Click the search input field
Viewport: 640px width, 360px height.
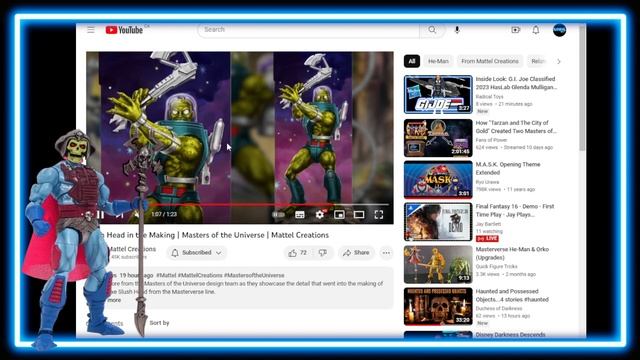click(x=308, y=30)
